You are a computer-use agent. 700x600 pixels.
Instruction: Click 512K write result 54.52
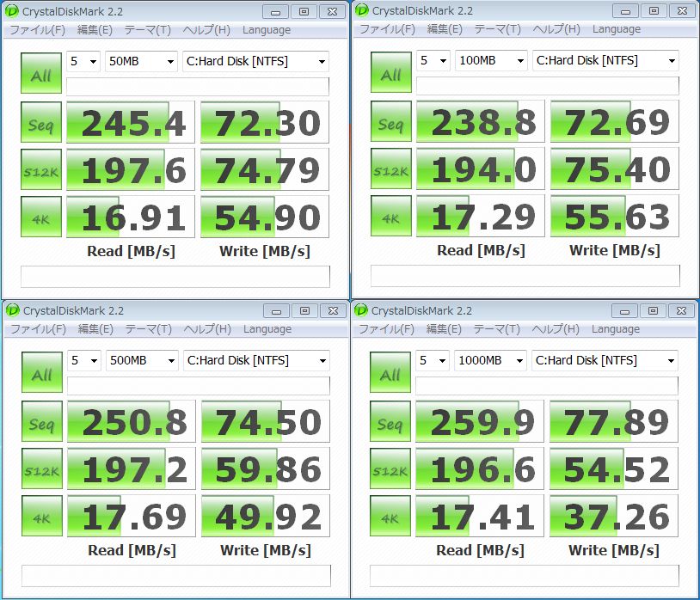point(614,468)
